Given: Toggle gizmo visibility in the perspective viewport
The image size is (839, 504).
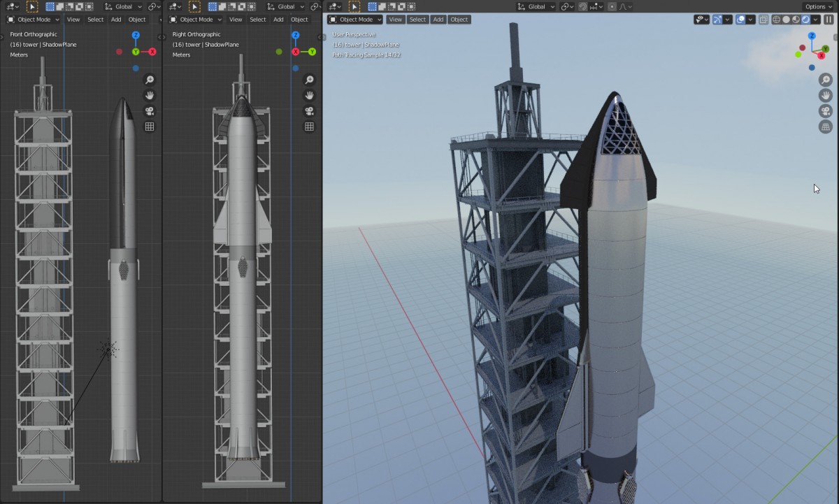Looking at the screenshot, I should [717, 20].
